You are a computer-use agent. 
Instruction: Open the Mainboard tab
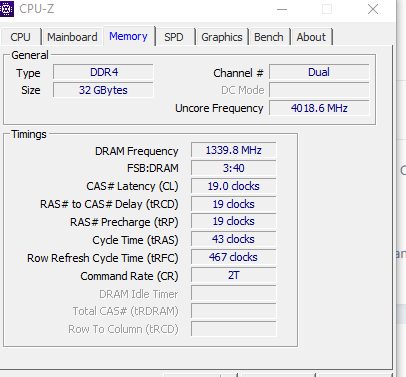point(72,37)
